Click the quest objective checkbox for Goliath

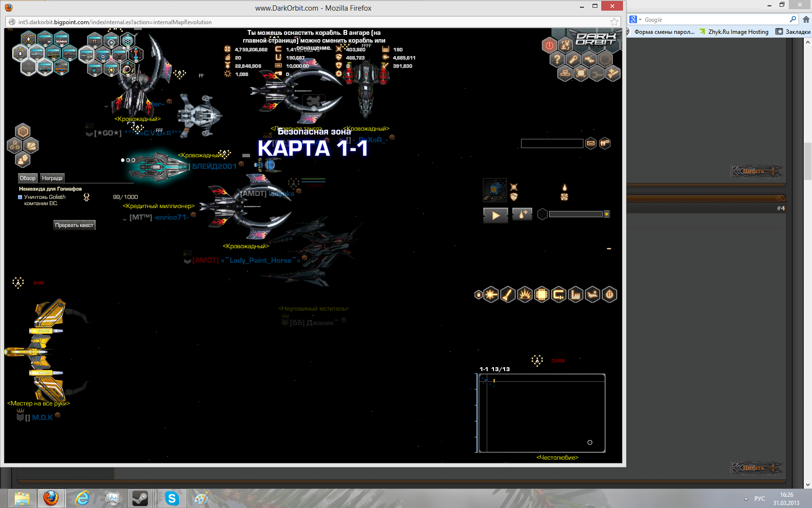pyautogui.click(x=20, y=197)
